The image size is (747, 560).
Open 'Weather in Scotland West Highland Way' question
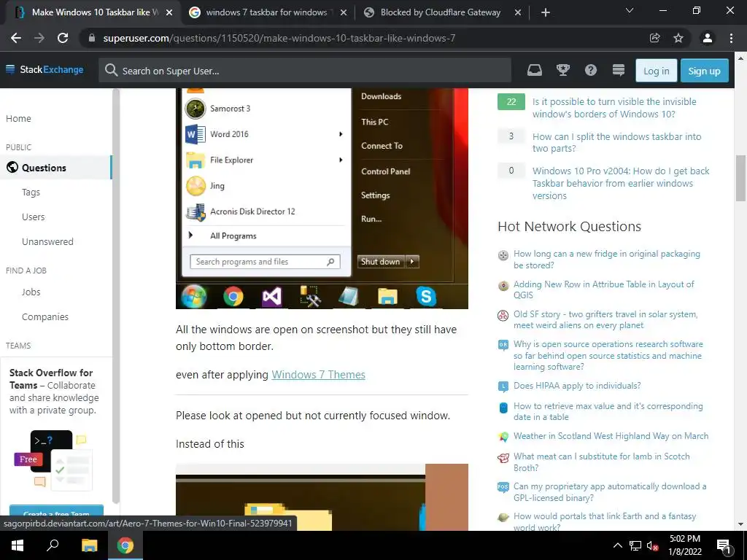[x=611, y=436]
